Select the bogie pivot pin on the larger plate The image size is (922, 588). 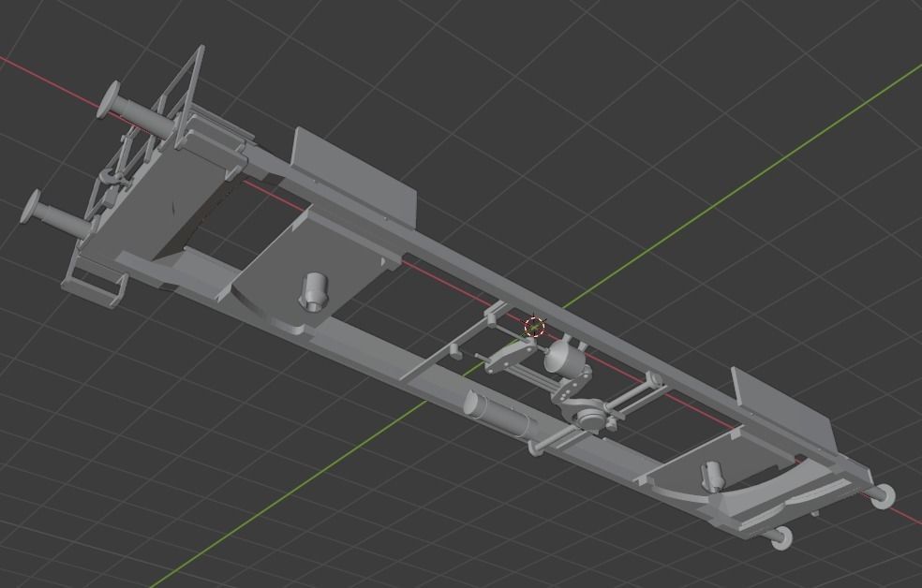point(315,291)
